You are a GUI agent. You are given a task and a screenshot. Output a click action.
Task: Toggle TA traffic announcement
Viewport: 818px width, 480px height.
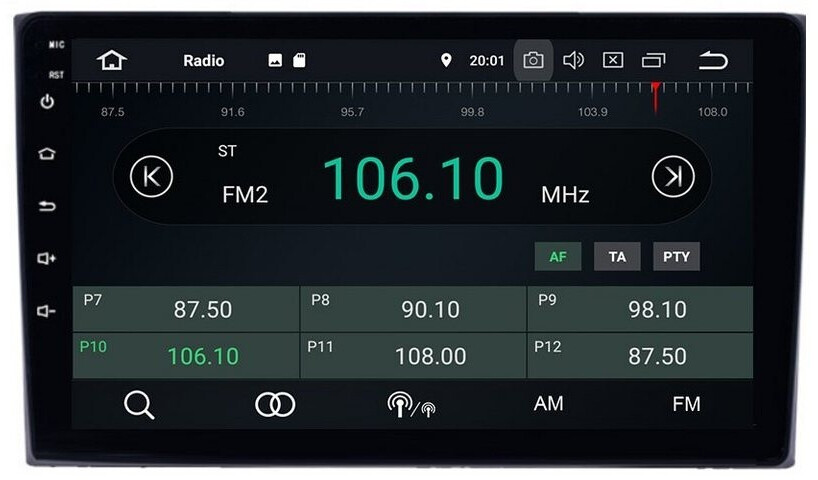tap(617, 256)
